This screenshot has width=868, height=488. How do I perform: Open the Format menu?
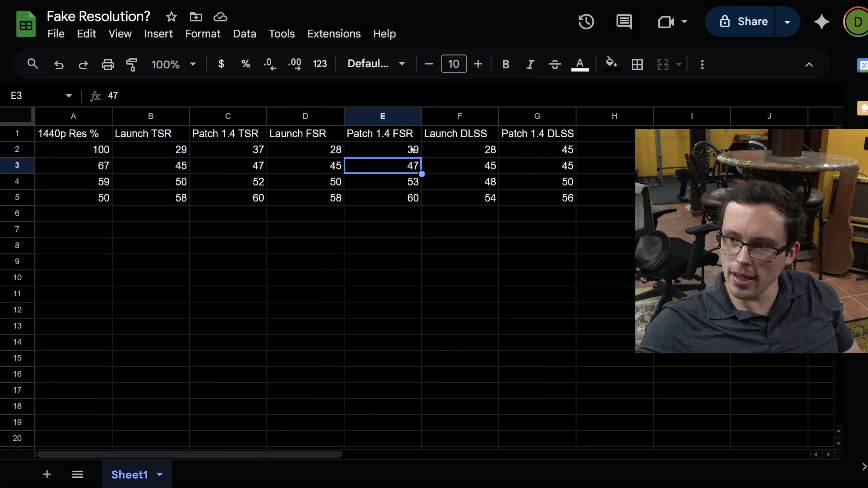(203, 34)
